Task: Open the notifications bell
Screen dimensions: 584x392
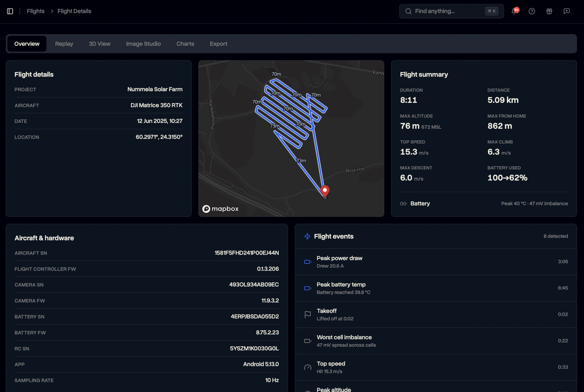Action: tap(515, 11)
